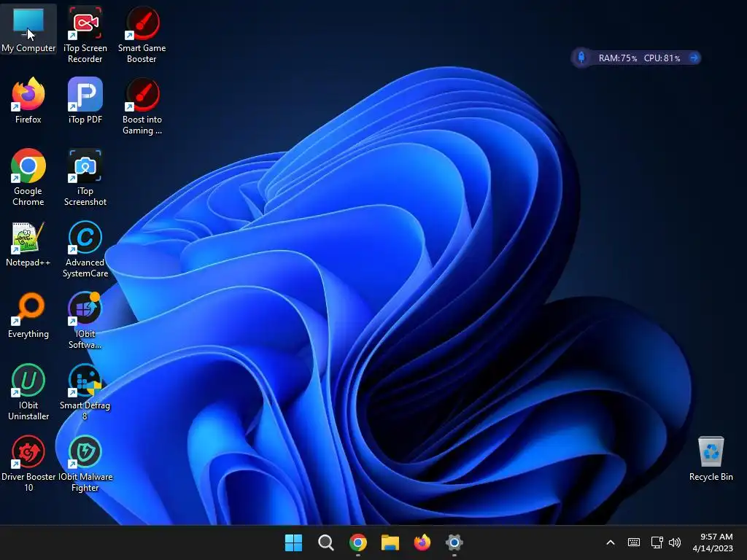Select Google Chrome desktop icon
The image size is (747, 560).
(x=28, y=177)
